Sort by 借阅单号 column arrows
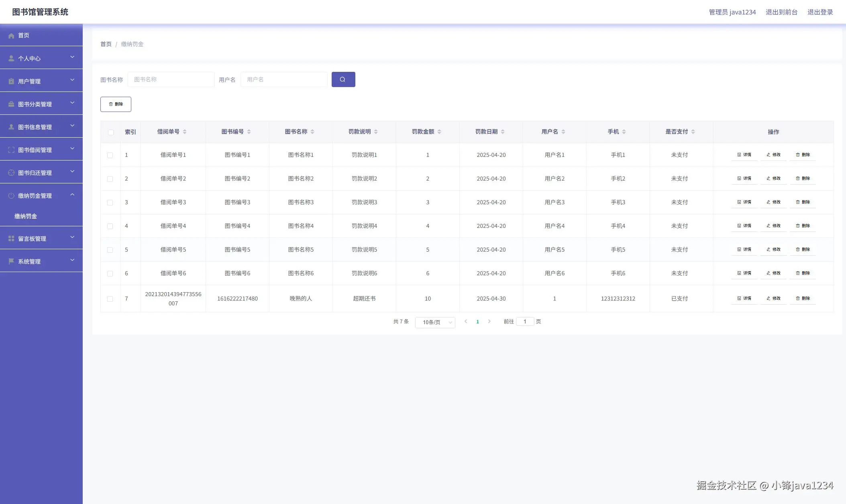 coord(185,132)
